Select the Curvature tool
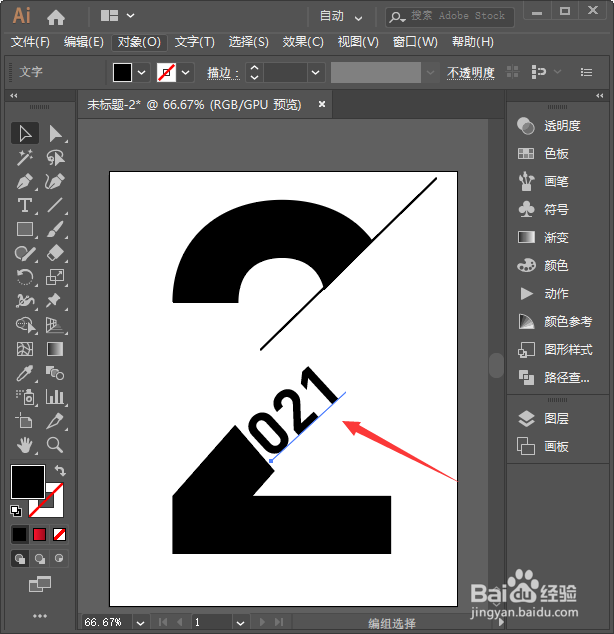The width and height of the screenshot is (614, 634). coord(55,181)
